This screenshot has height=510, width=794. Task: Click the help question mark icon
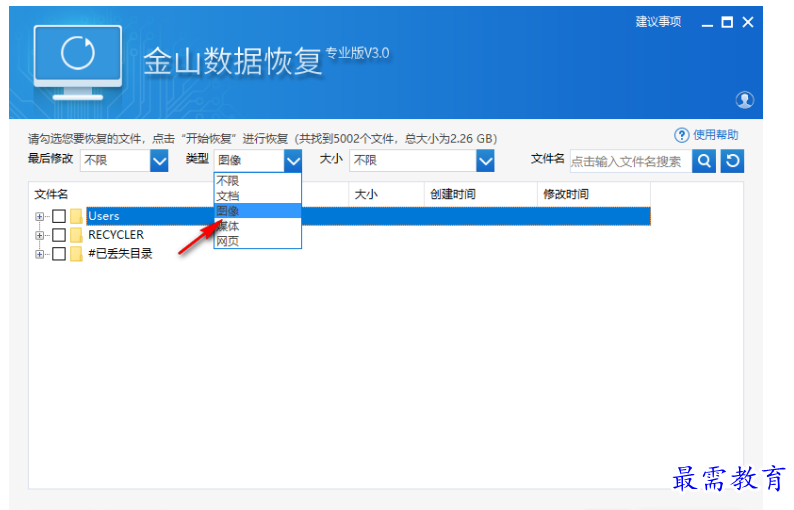682,135
